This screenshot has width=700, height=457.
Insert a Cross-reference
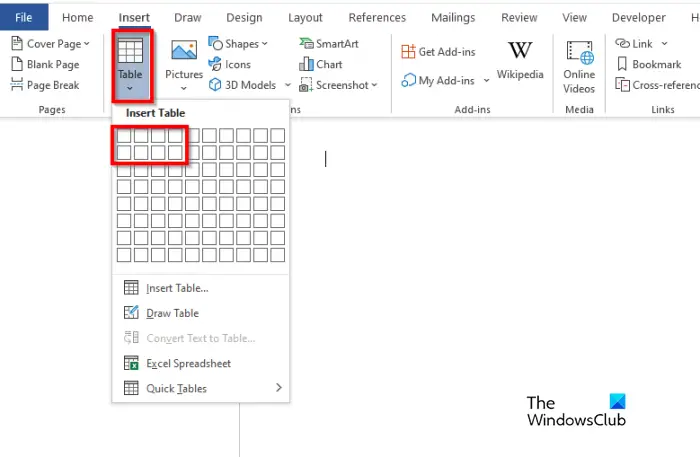657,85
